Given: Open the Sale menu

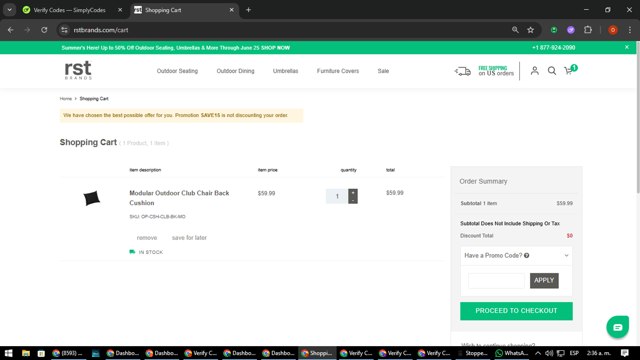Looking at the screenshot, I should 383,71.
